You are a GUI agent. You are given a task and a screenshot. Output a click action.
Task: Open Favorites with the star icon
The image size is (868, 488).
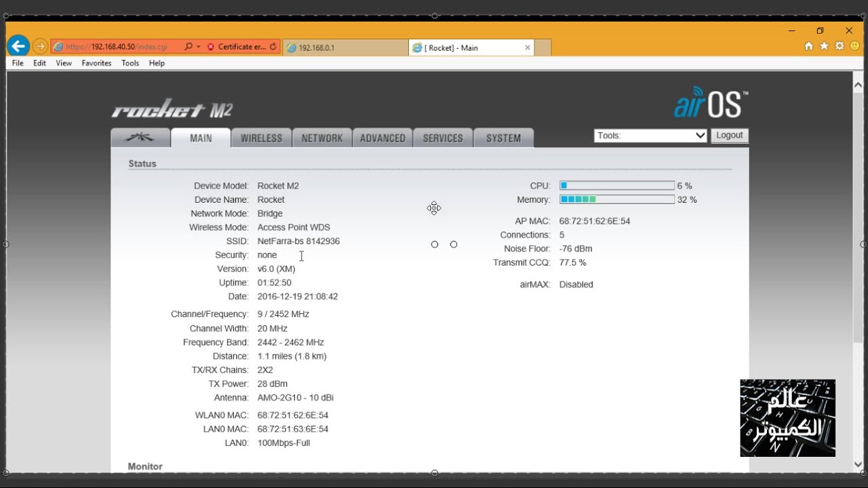point(824,46)
